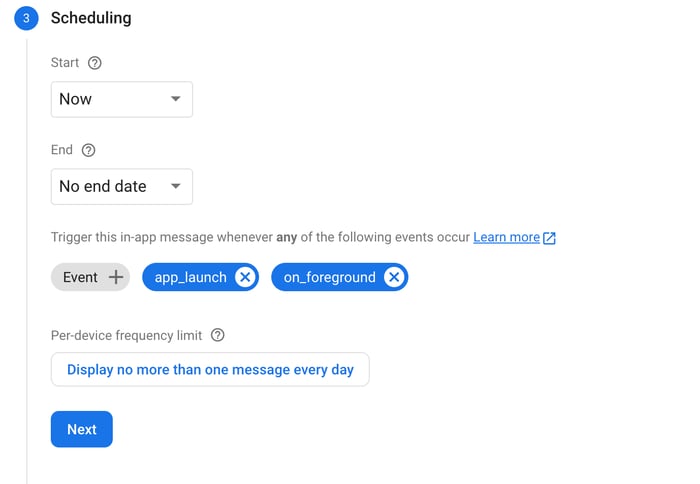700x484 pixels.
Task: Click the arrow in the No end date dropdown
Action: tap(176, 186)
